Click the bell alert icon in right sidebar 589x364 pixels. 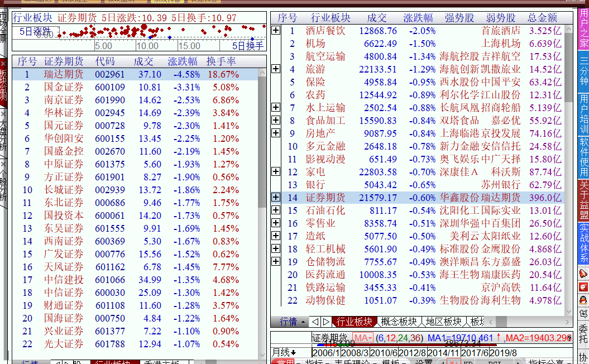pyautogui.click(x=583, y=274)
